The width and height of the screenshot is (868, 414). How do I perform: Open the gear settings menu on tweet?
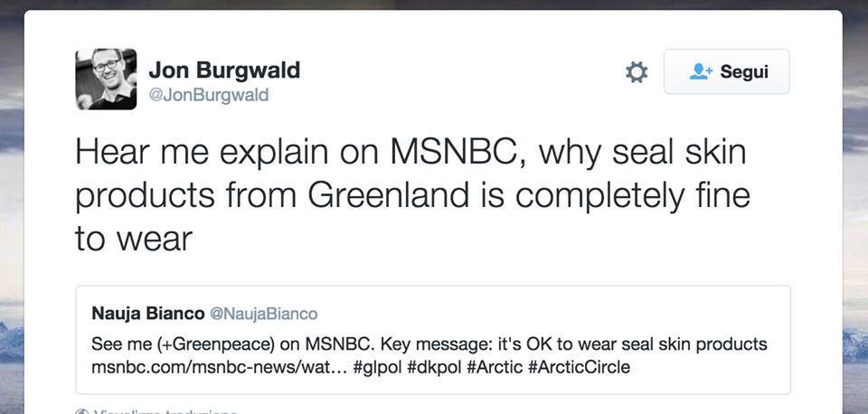637,72
